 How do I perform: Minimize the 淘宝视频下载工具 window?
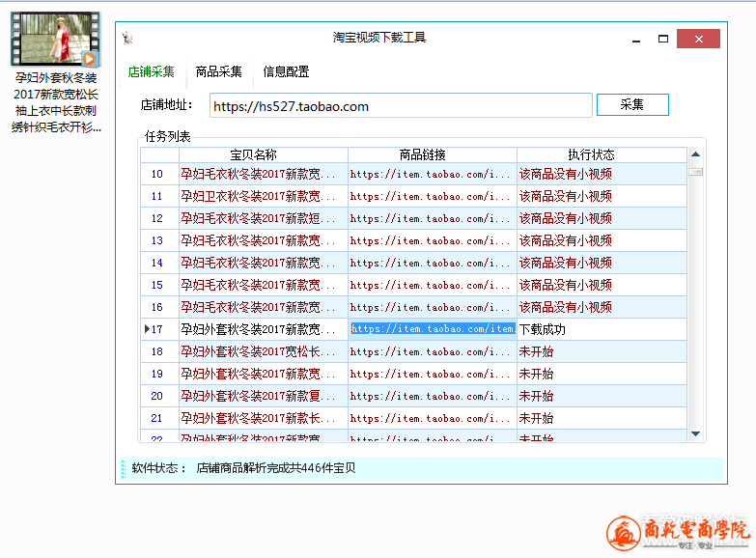tap(636, 39)
